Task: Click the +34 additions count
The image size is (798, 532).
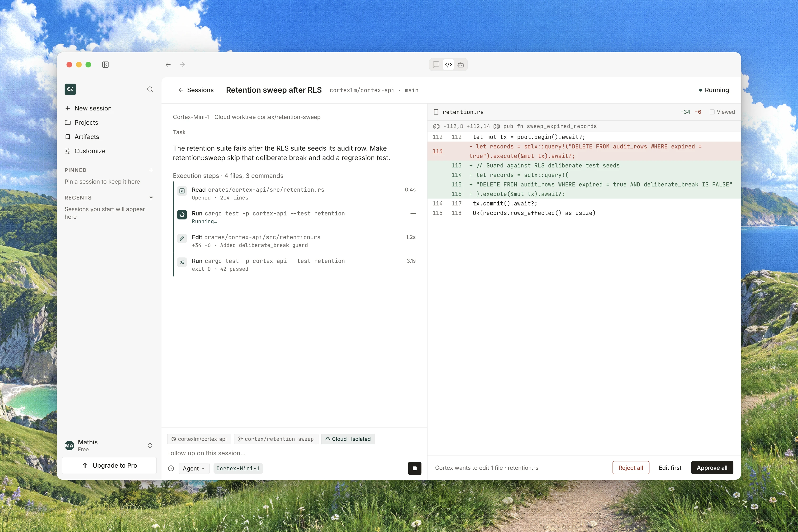Action: (x=685, y=112)
